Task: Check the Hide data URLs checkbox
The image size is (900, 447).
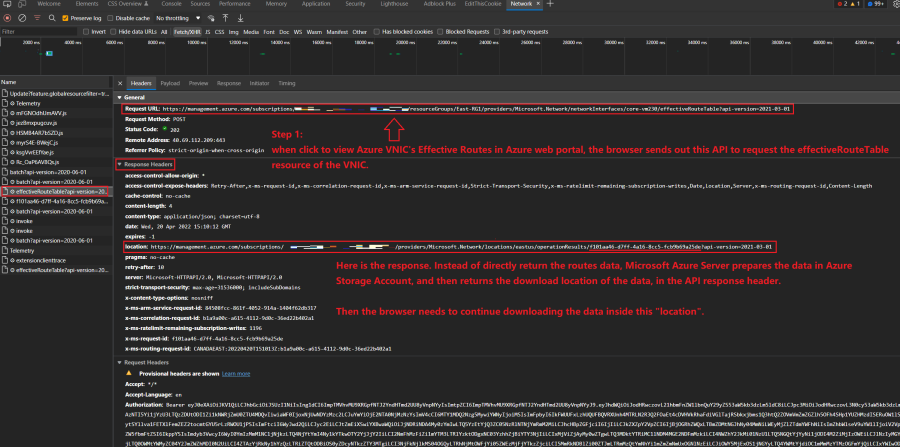Action: point(113,32)
